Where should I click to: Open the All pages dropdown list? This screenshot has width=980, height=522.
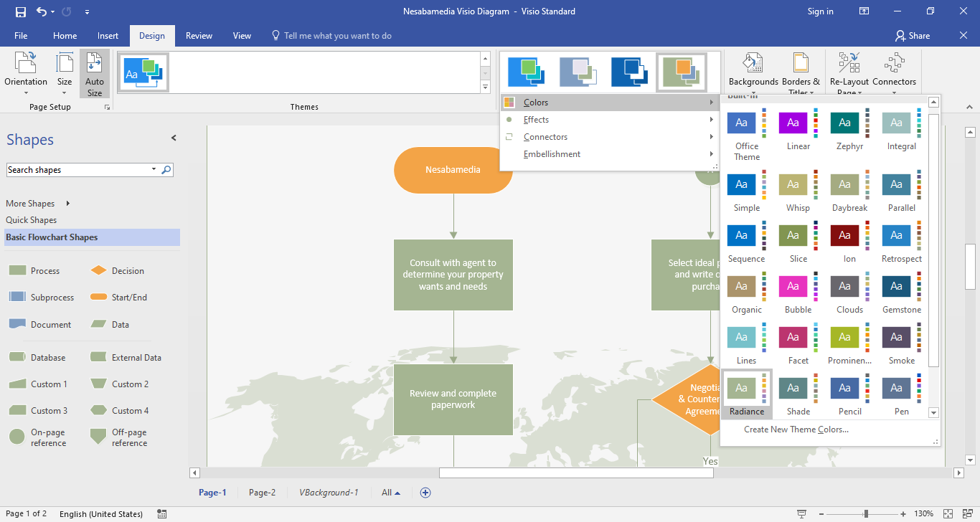[x=391, y=493]
